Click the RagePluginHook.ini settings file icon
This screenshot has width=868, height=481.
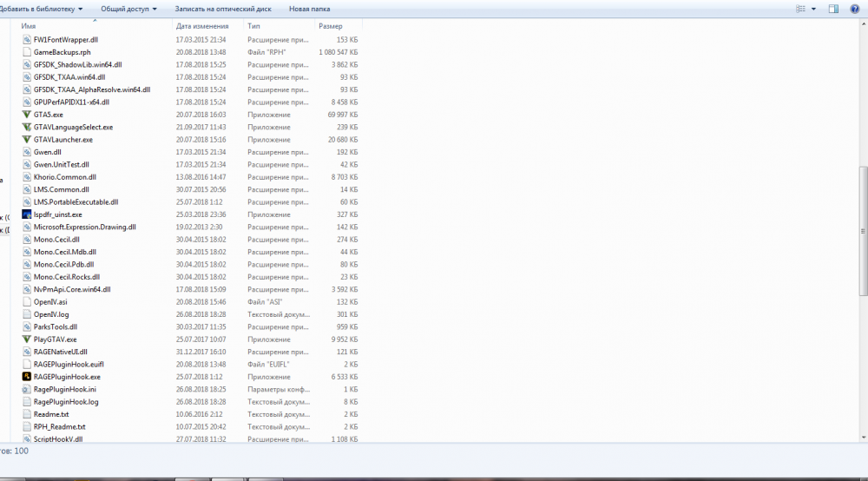coord(27,389)
